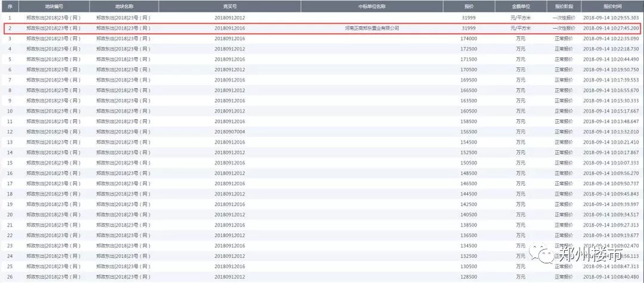The image size is (644, 283).
Task: Click the 竞买号 column header
Action: point(230,7)
